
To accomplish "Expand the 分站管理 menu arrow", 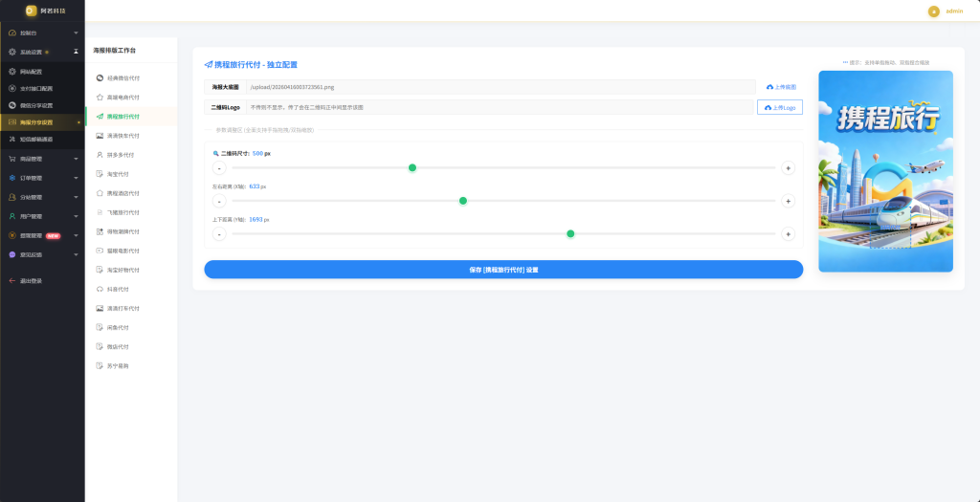I will click(76, 197).
